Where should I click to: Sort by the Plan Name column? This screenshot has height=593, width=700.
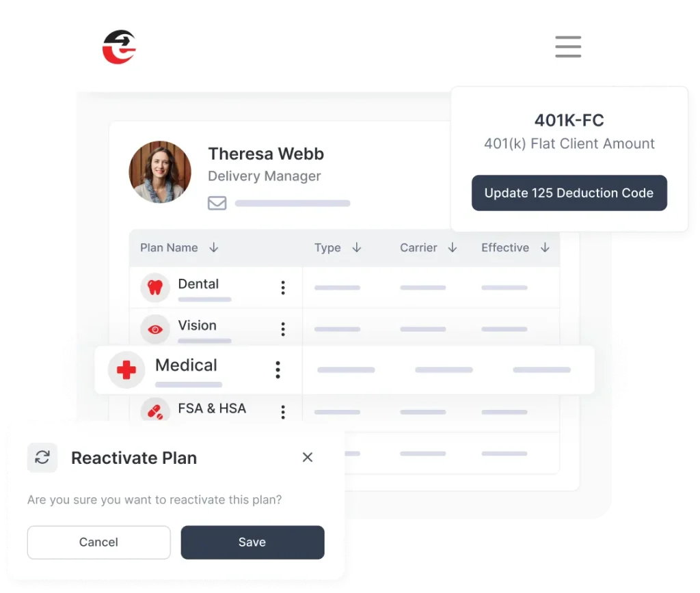click(x=213, y=247)
